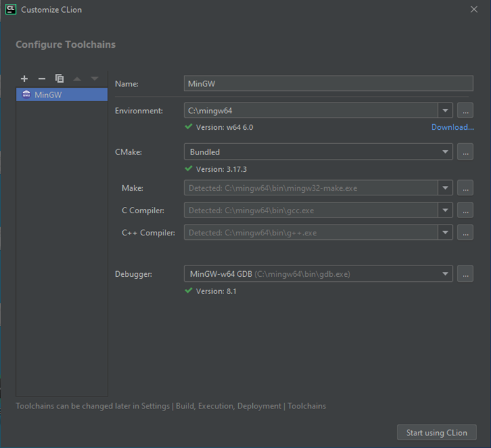Click the Make: label
This screenshot has width=491, height=448.
click(132, 188)
